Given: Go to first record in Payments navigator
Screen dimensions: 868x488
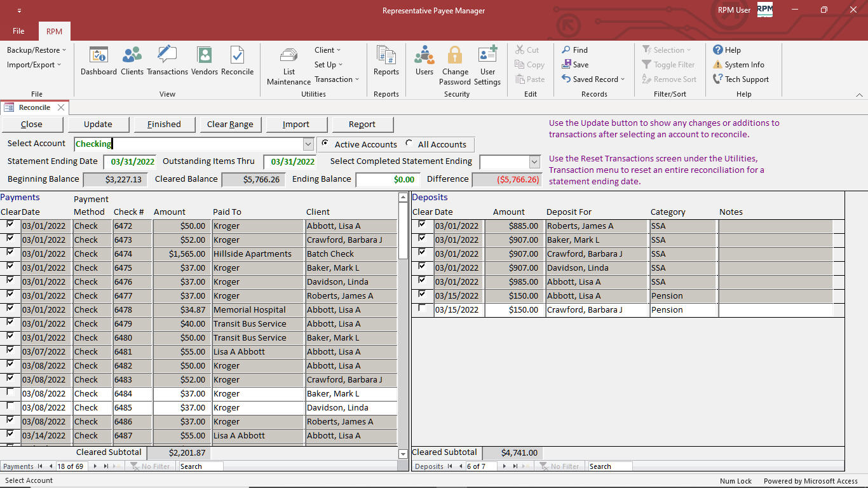Looking at the screenshot, I should (x=41, y=466).
